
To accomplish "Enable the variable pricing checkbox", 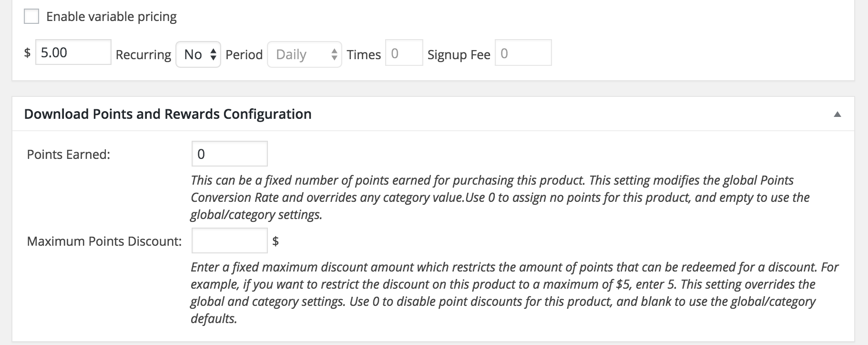I will point(31,17).
